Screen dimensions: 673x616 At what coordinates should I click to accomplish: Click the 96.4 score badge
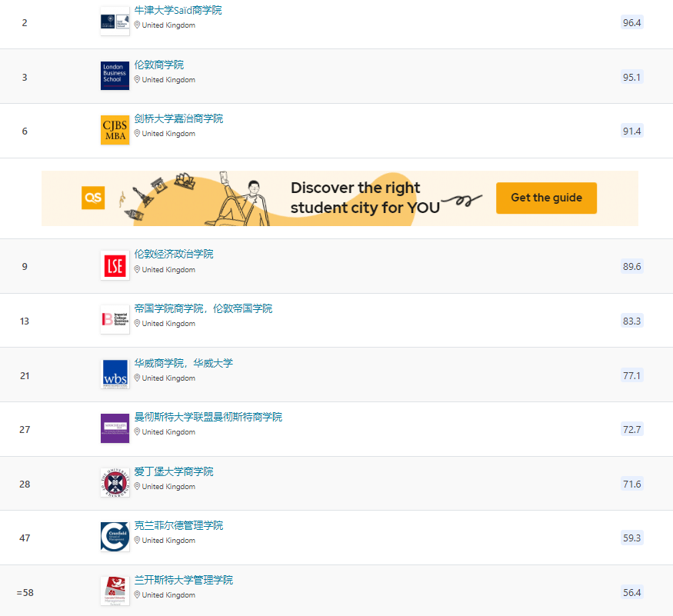point(631,22)
